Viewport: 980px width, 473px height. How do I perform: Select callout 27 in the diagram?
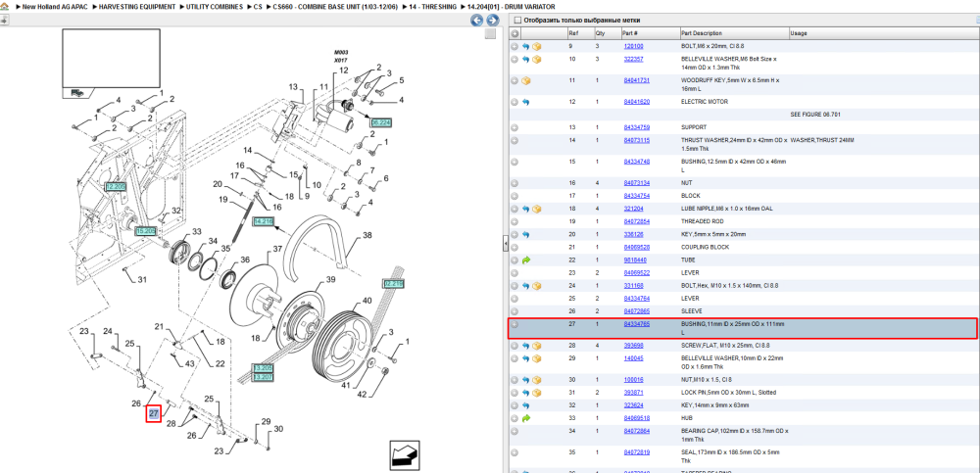coord(154,413)
